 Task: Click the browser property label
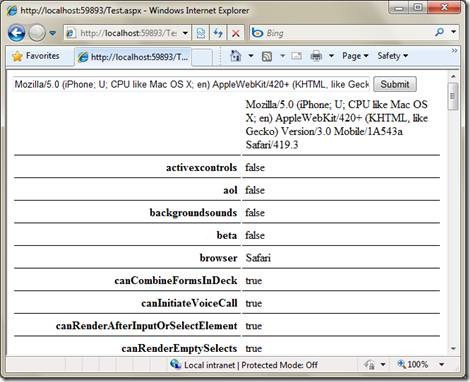coord(218,258)
